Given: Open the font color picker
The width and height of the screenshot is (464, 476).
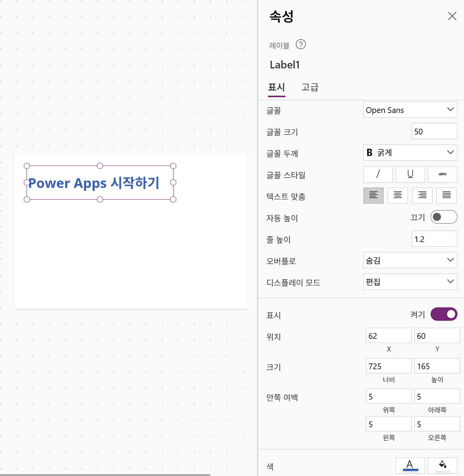Looking at the screenshot, I should [x=410, y=465].
